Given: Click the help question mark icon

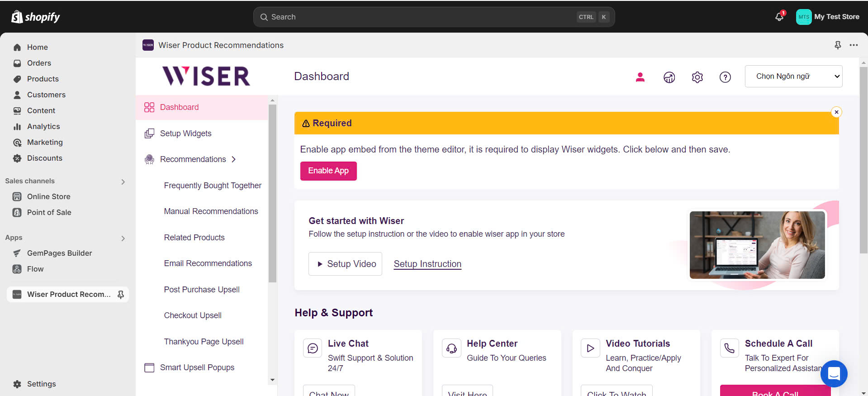Looking at the screenshot, I should click(x=725, y=77).
